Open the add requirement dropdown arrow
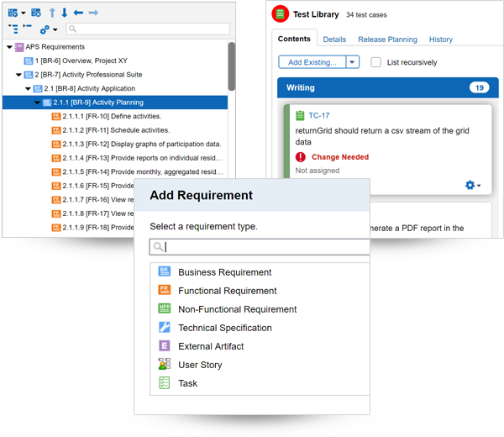Image resolution: width=504 pixels, height=437 pixels. click(x=24, y=13)
